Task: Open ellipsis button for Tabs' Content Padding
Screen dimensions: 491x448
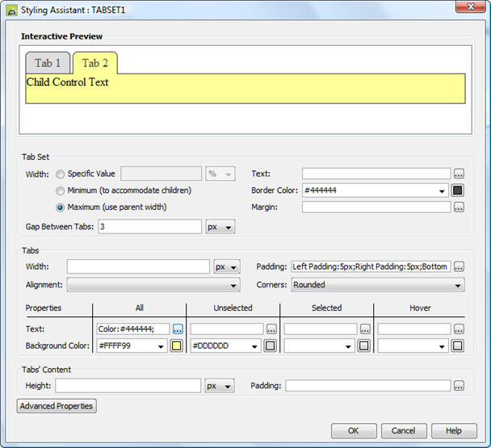Action: tap(459, 386)
